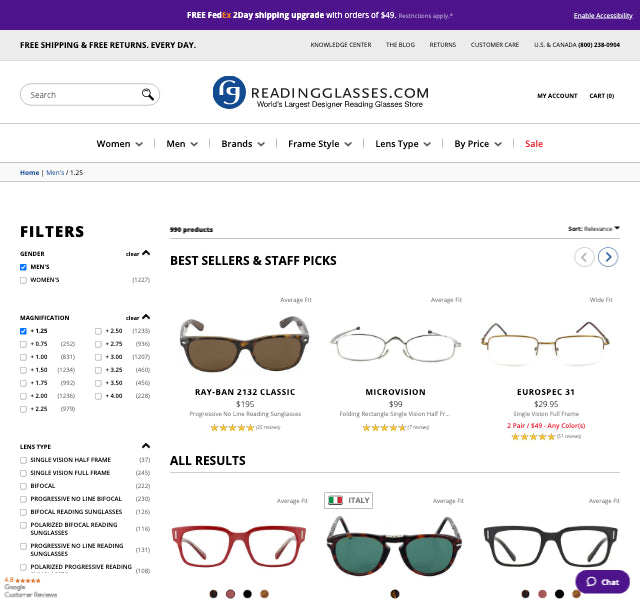Screen dimensions: 640x600
Task: Open the Chat widget
Action: click(x=602, y=582)
